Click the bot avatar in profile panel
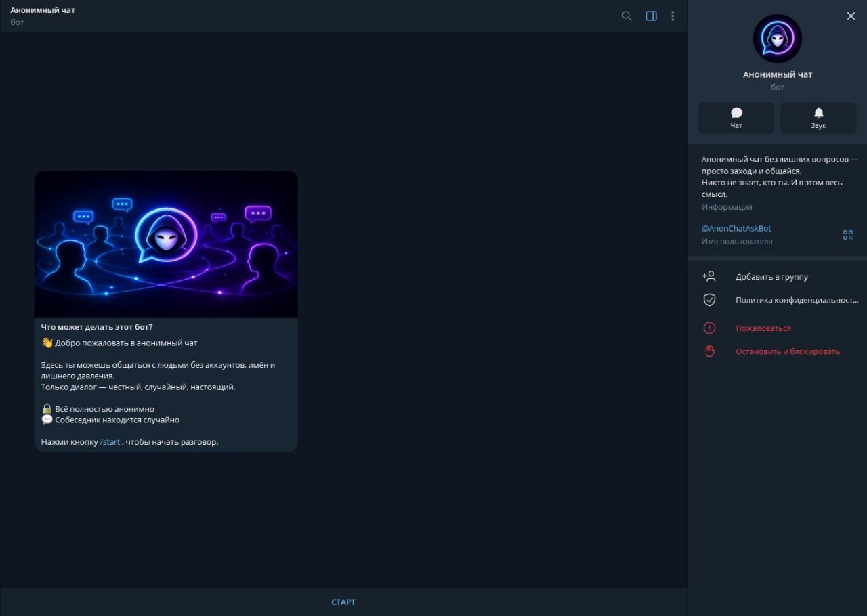 [777, 39]
